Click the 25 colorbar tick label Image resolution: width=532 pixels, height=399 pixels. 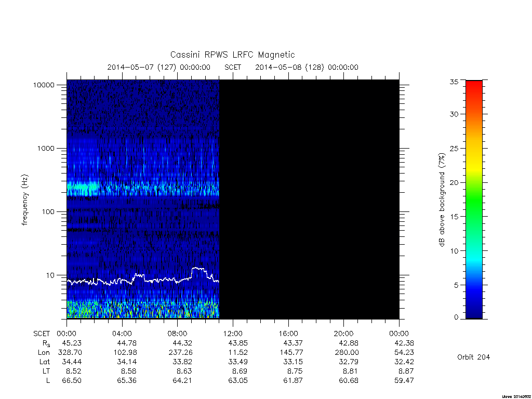click(x=454, y=148)
